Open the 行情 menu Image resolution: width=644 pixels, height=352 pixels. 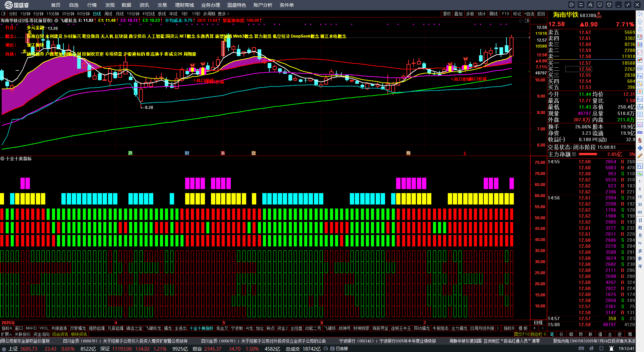point(92,5)
